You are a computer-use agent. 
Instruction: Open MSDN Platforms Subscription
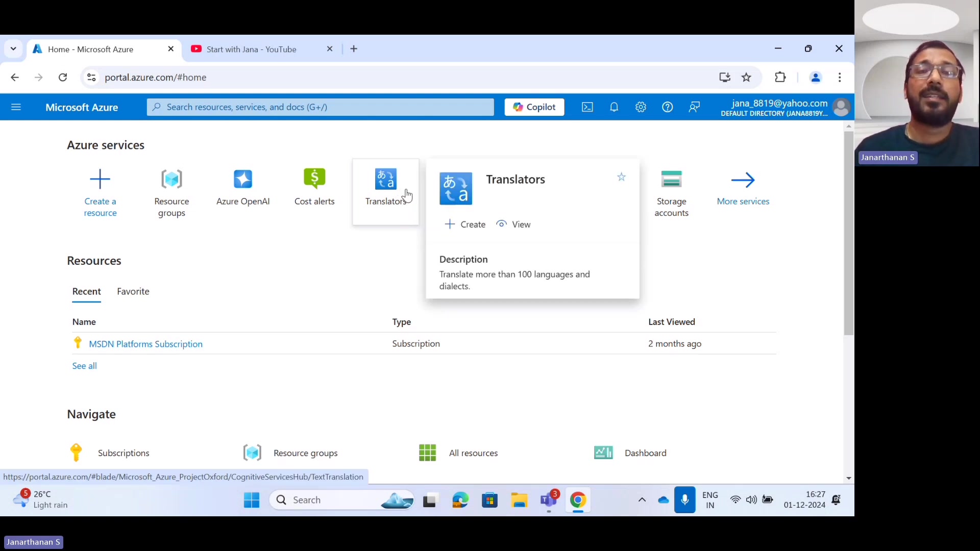coord(145,343)
